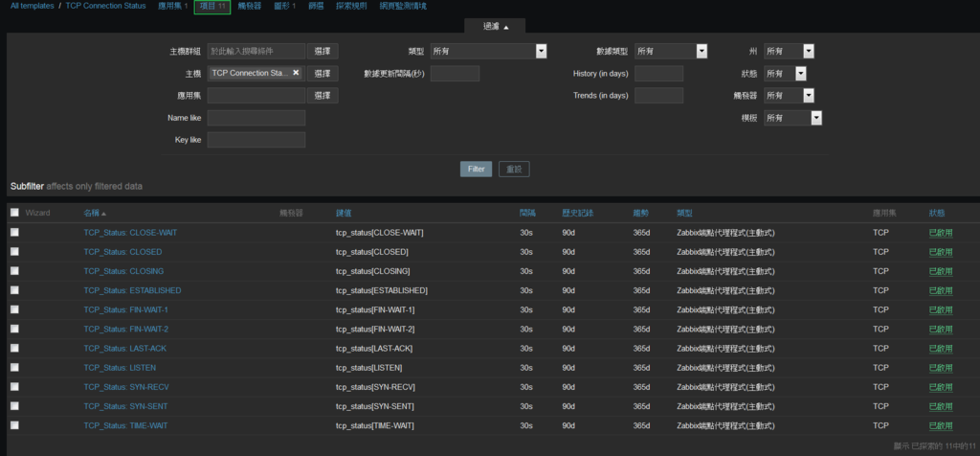The height and width of the screenshot is (456, 980).
Task: Check the FIN-WAIT-2 item row
Action: coord(14,329)
